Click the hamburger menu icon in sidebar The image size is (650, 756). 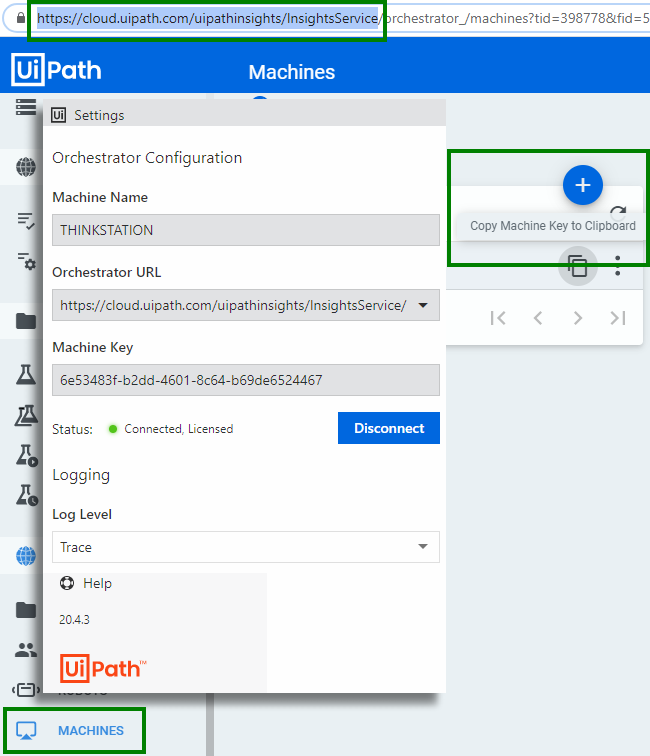(26, 107)
